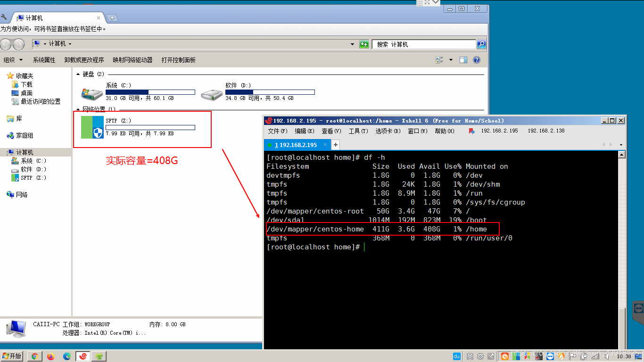The width and height of the screenshot is (644, 362).
Task: Open the 帮助(H) menu in Xshell
Action: (x=445, y=131)
